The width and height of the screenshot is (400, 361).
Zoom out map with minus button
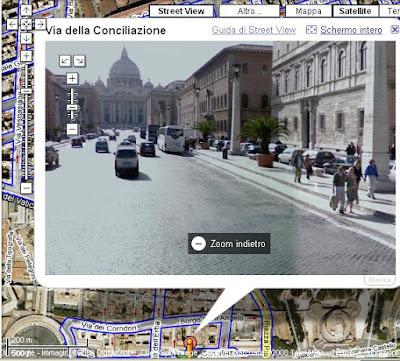coord(26,188)
